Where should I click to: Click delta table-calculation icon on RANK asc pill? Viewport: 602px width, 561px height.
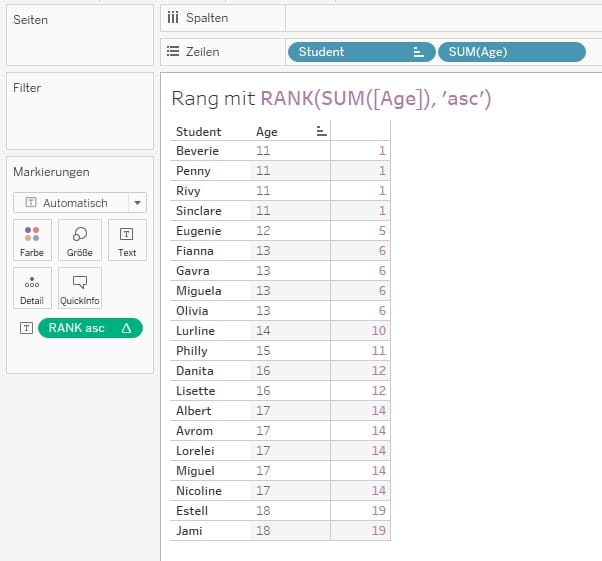tap(126, 328)
